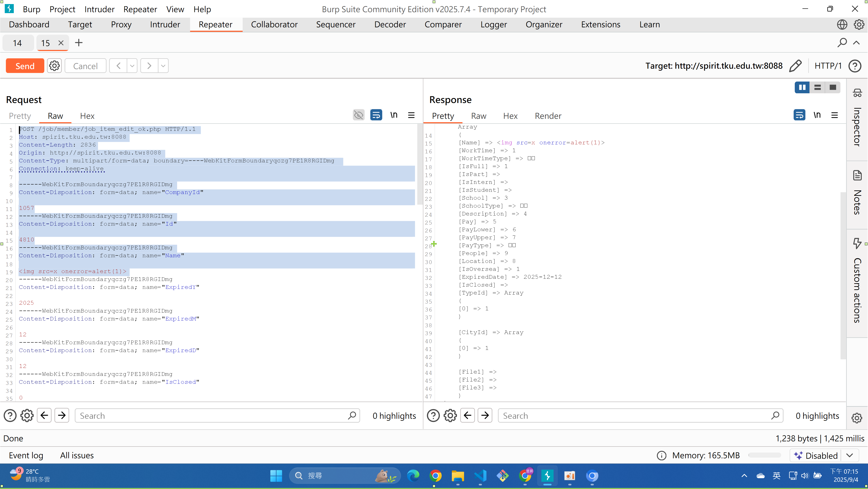The image size is (868, 489).
Task: Click the globe browser icon at top right
Action: 842,24
